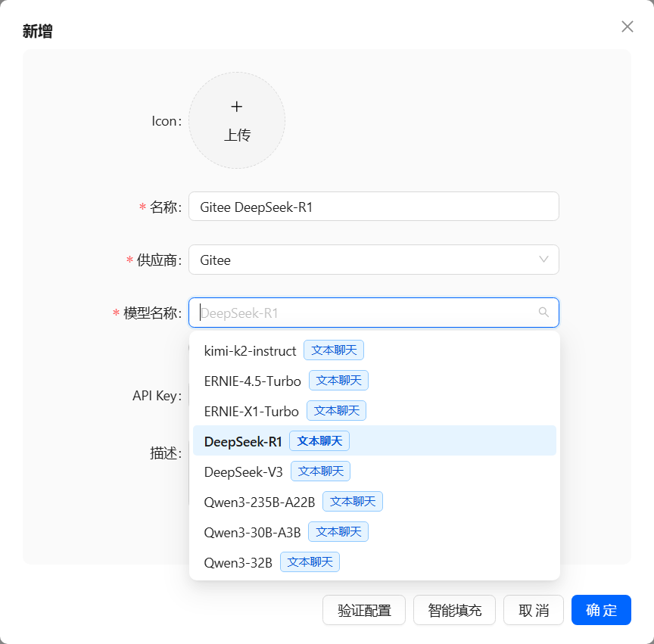Image resolution: width=654 pixels, height=644 pixels.
Task: Select the Qwen3-235B-A22B model option
Action: click(x=260, y=502)
